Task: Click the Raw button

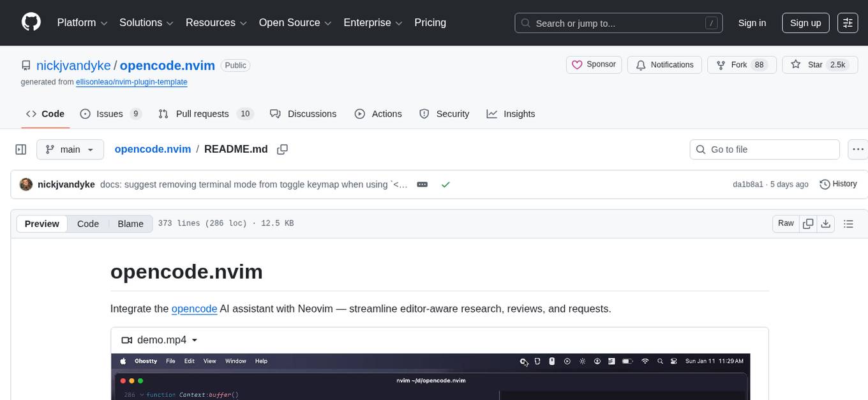Action: click(x=786, y=224)
